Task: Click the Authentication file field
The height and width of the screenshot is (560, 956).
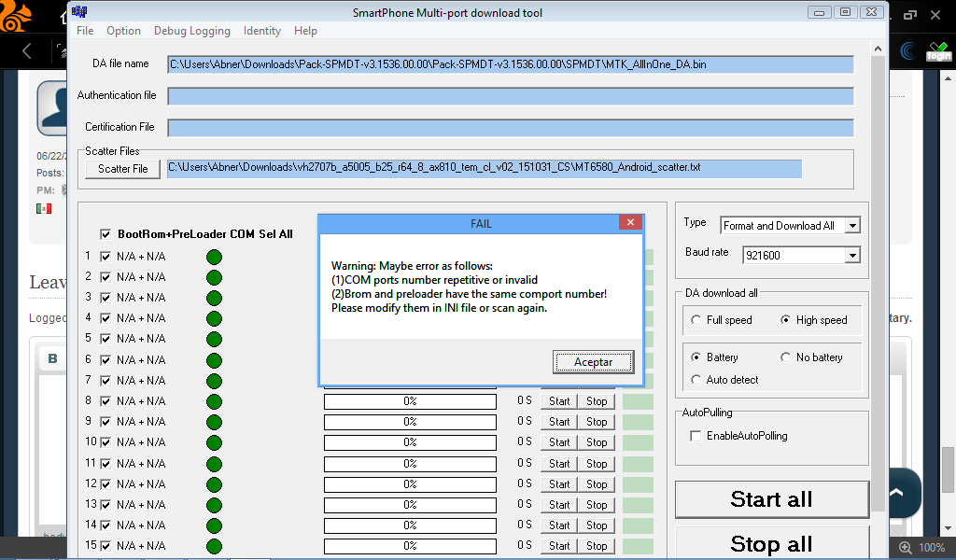Action: pyautogui.click(x=511, y=96)
